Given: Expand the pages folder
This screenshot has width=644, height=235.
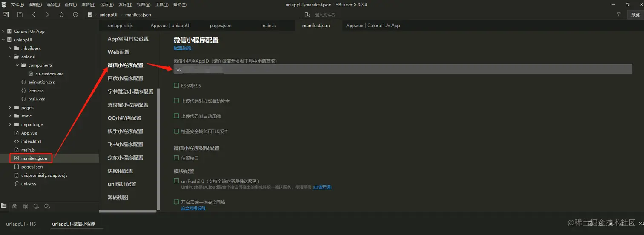Looking at the screenshot, I should tap(10, 107).
